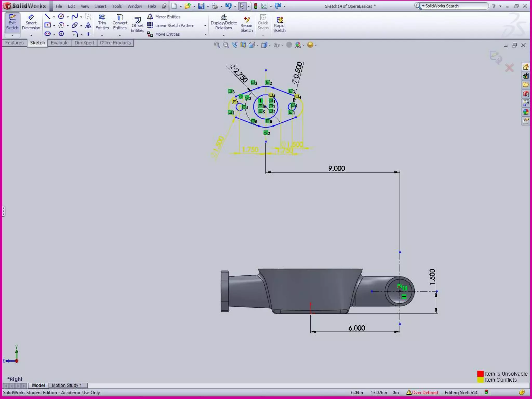Select the Offset Entities tool
532x399 pixels.
(137, 25)
